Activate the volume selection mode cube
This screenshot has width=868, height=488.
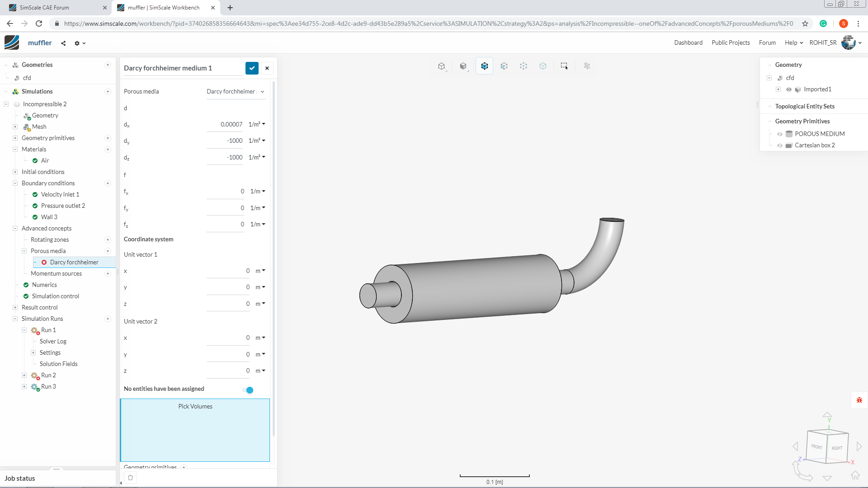click(484, 66)
